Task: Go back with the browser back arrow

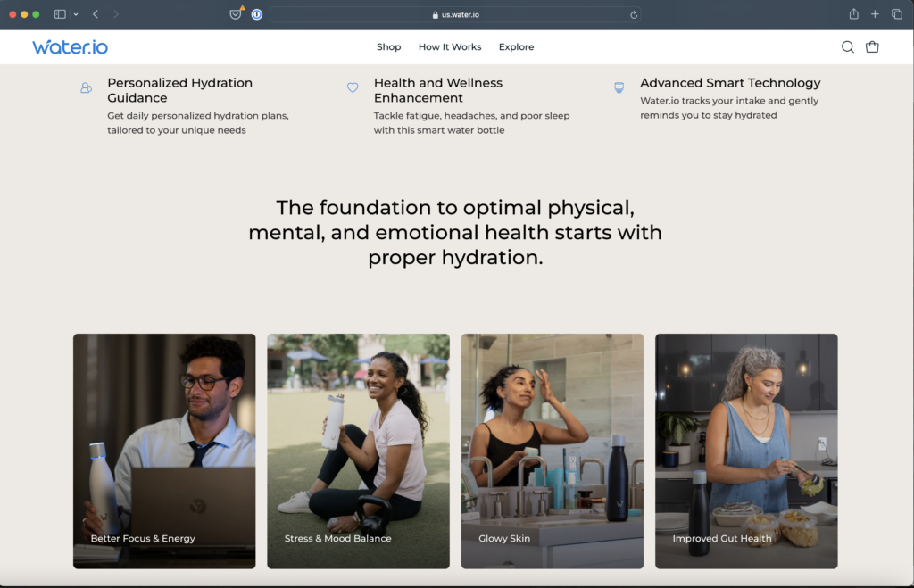Action: (x=96, y=14)
